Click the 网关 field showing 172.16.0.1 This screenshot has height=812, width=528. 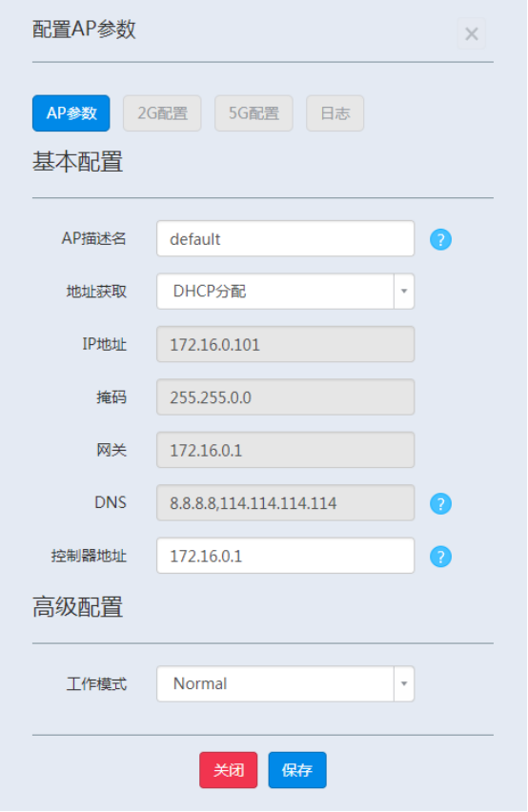coord(286,450)
